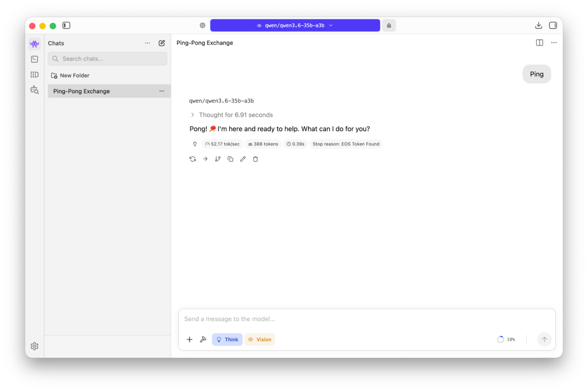Open the Chats options menu
This screenshot has height=391, width=588.
(147, 43)
